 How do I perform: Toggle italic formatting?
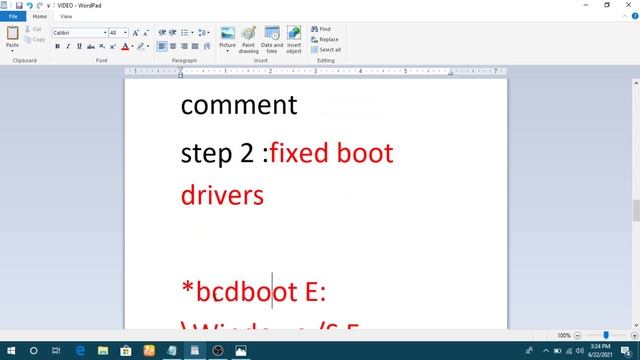tap(68, 46)
